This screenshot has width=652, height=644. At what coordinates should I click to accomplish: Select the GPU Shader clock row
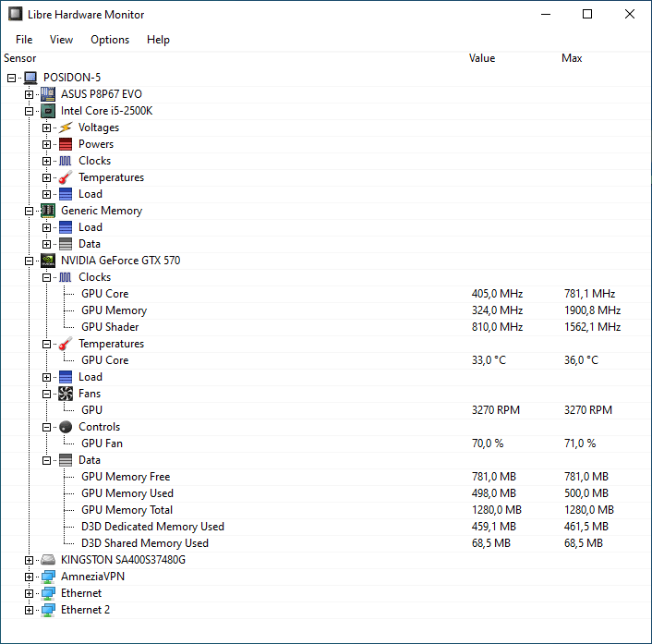(326, 327)
